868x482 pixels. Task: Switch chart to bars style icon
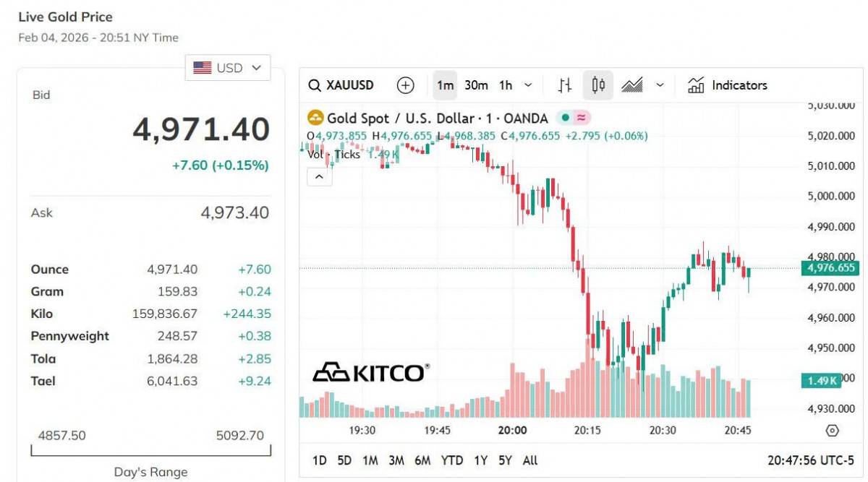tap(565, 85)
